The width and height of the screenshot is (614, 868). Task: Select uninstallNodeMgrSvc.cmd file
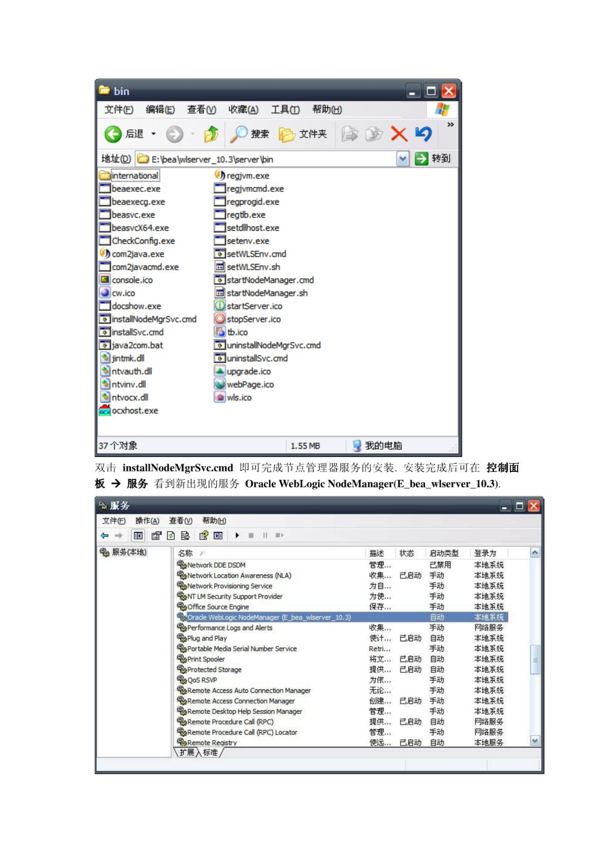pos(267,345)
